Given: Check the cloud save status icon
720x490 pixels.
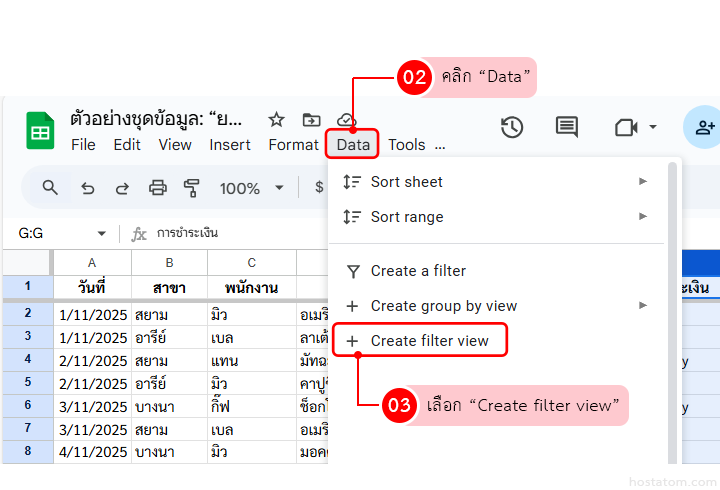Looking at the screenshot, I should click(x=345, y=120).
